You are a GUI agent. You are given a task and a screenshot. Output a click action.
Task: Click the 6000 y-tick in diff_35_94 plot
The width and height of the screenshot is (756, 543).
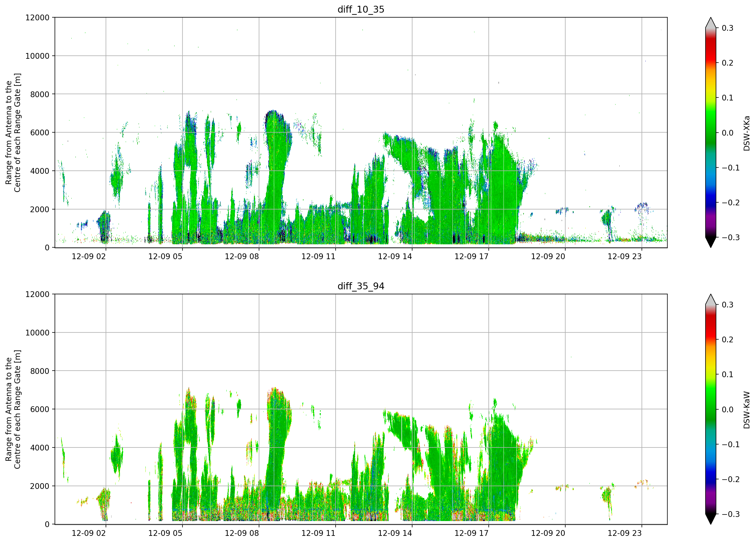tap(40, 409)
